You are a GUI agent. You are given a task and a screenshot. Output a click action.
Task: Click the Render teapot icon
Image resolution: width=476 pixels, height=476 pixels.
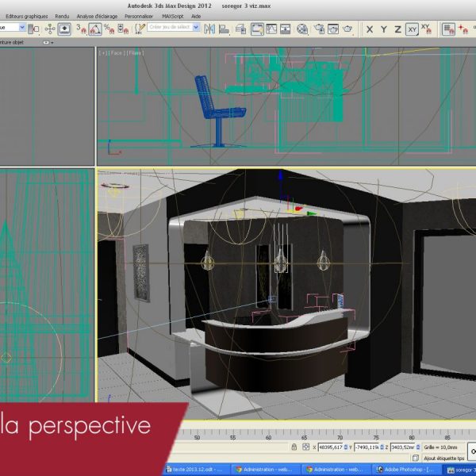[x=348, y=29]
